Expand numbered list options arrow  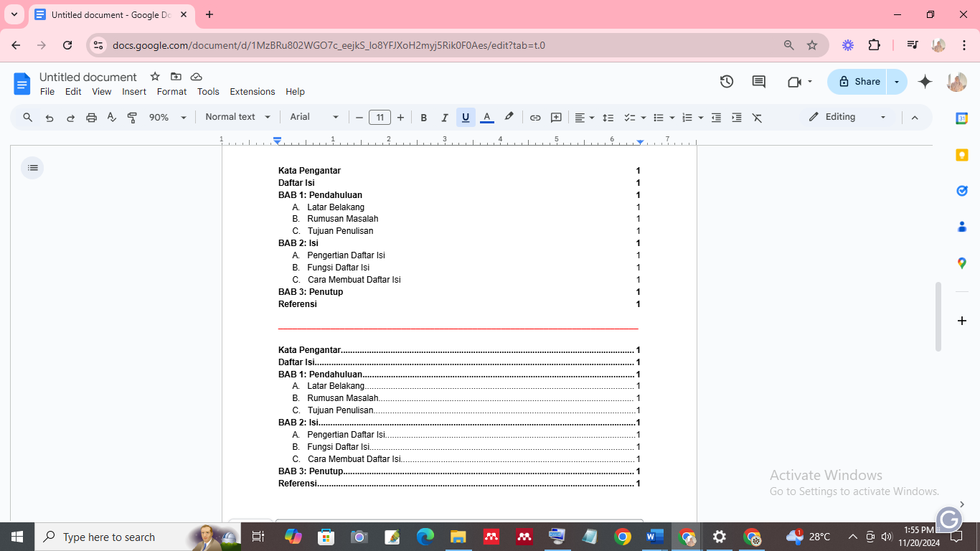pyautogui.click(x=701, y=118)
